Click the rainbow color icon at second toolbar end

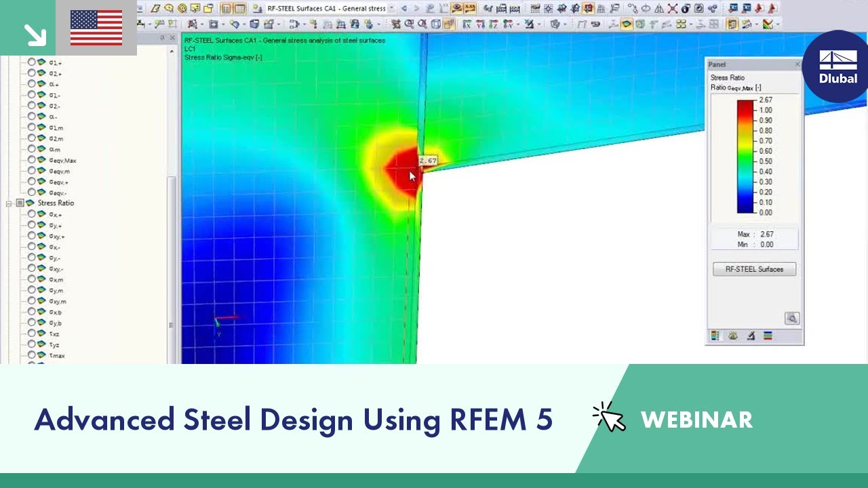768,24
